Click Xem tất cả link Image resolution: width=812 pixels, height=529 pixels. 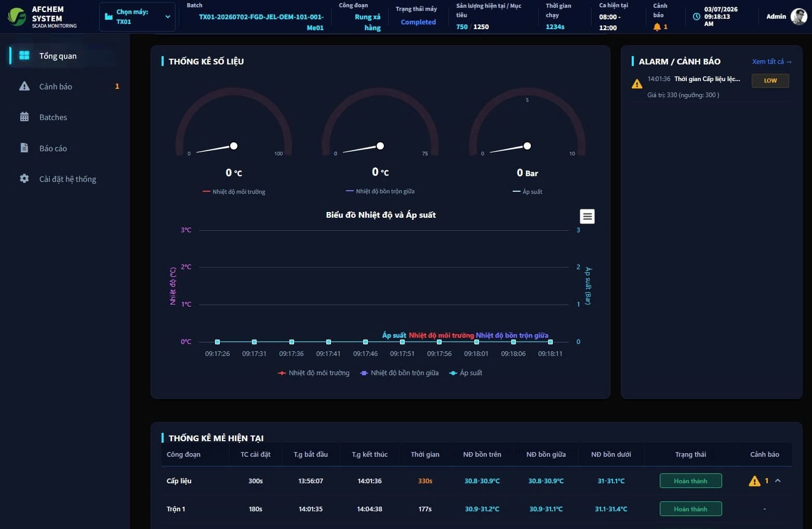click(772, 61)
